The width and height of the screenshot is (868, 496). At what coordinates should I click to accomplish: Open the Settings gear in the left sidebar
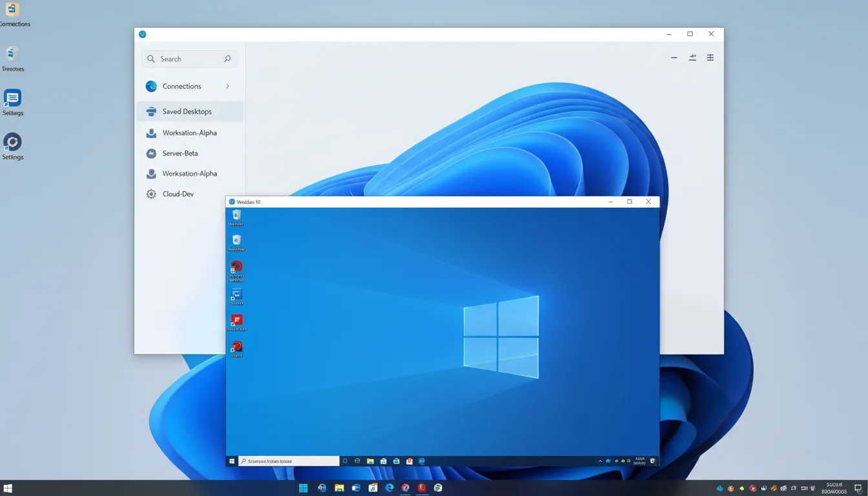click(13, 141)
